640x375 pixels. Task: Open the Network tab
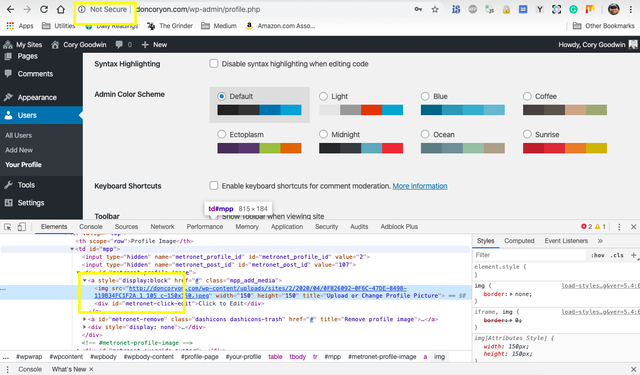click(x=162, y=227)
